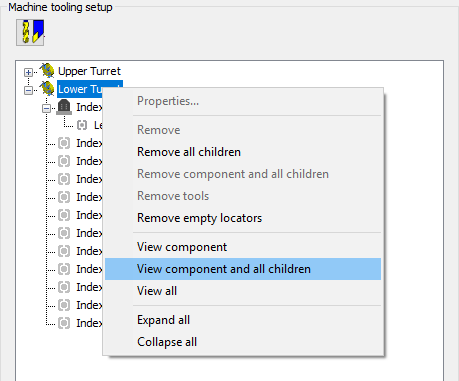Viewport: 459px width, 381px height.
Task: Collapse the Lower Turret tree node
Action: 29,90
